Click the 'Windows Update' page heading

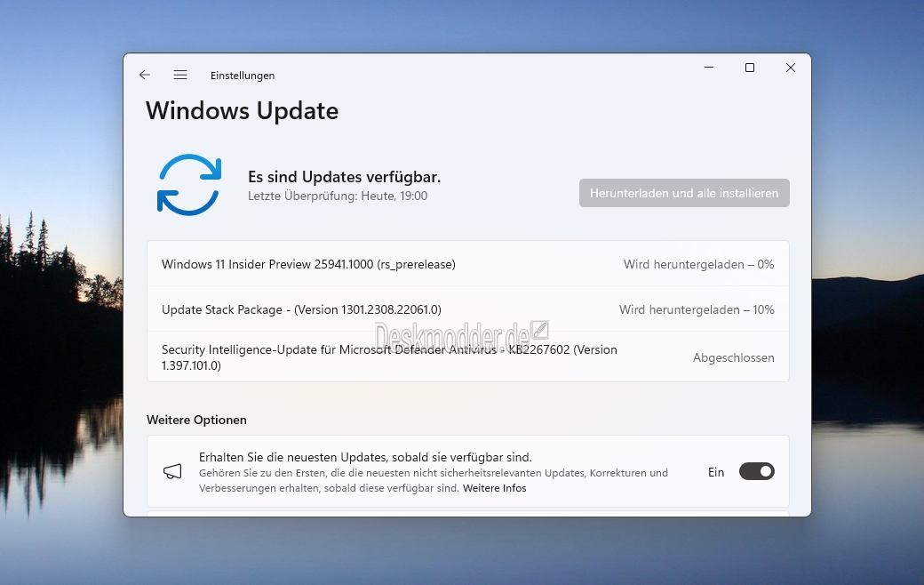pyautogui.click(x=243, y=111)
